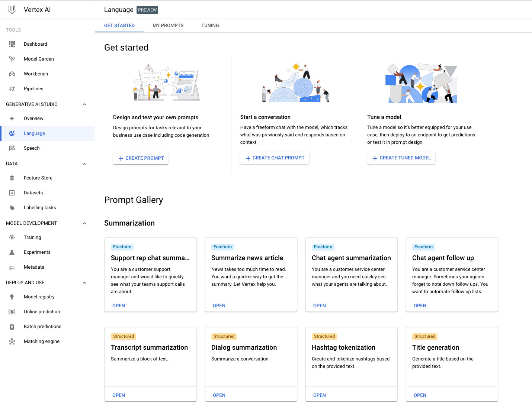Click the Labelling tasks tag icon
The height and width of the screenshot is (411, 532).
point(12,208)
